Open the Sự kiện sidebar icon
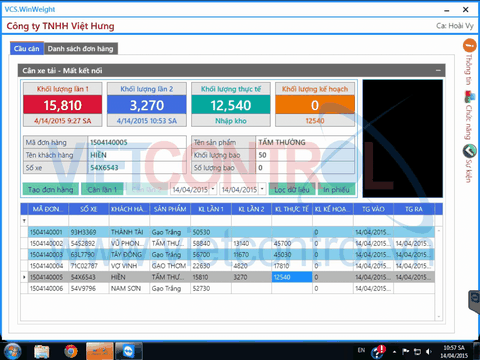This screenshot has width=480, height=360. click(469, 151)
